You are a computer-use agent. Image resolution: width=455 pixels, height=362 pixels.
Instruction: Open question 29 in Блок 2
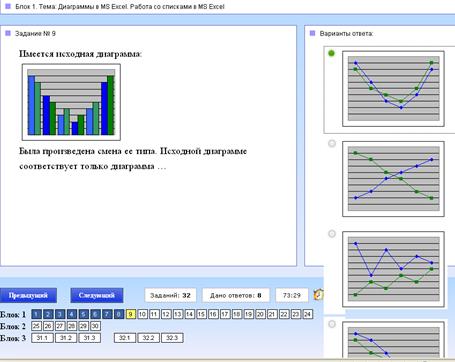83,326
